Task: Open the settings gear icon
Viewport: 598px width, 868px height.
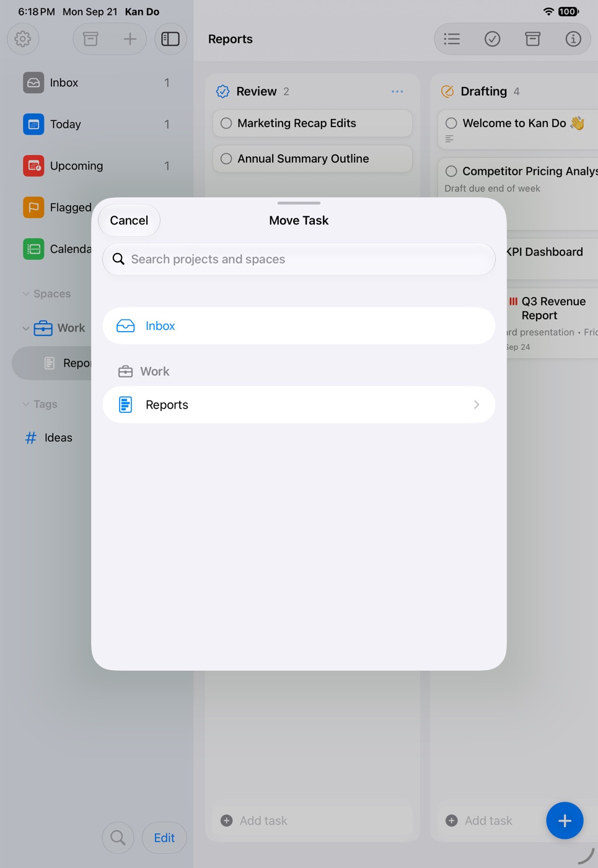Action: tap(23, 39)
